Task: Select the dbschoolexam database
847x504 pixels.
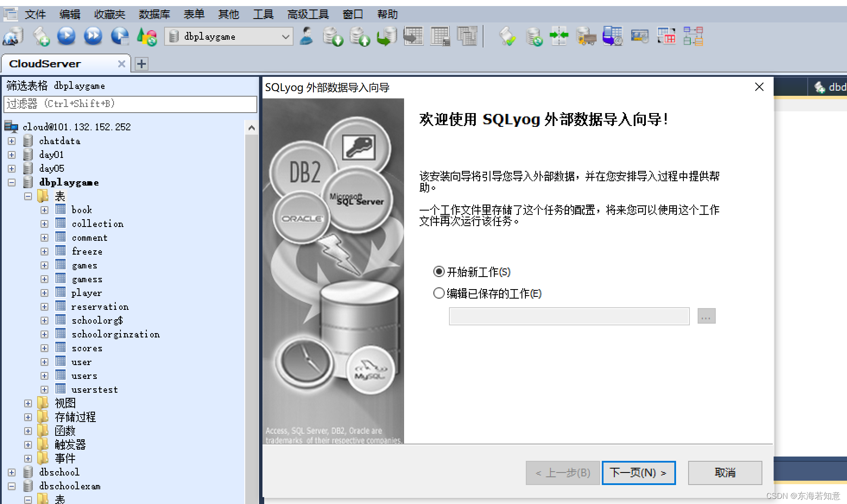Action: click(x=70, y=486)
